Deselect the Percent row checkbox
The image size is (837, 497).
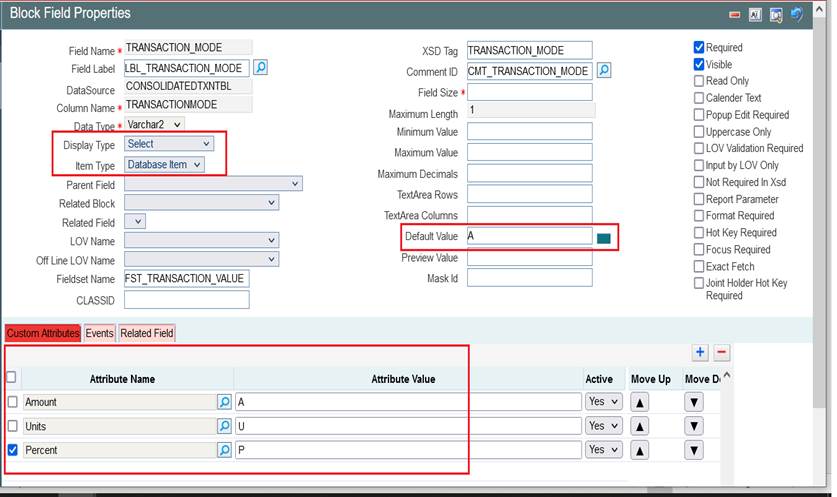[x=13, y=450]
